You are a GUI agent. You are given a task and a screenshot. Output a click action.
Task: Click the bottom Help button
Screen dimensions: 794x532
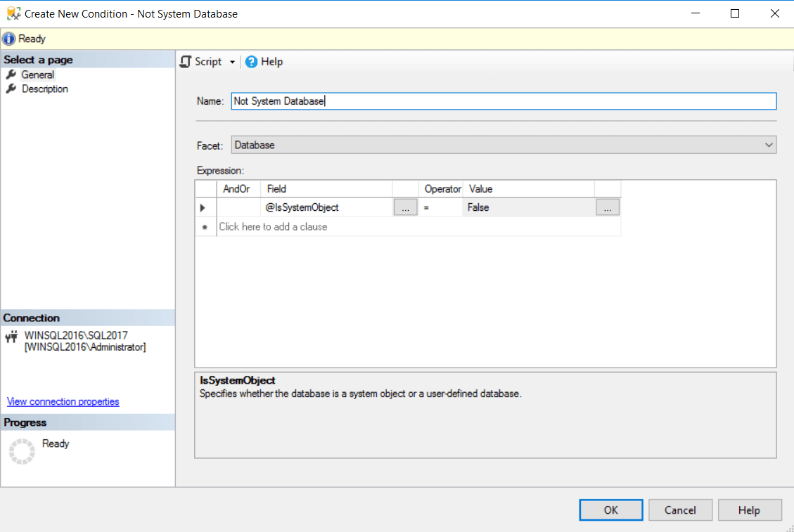750,510
